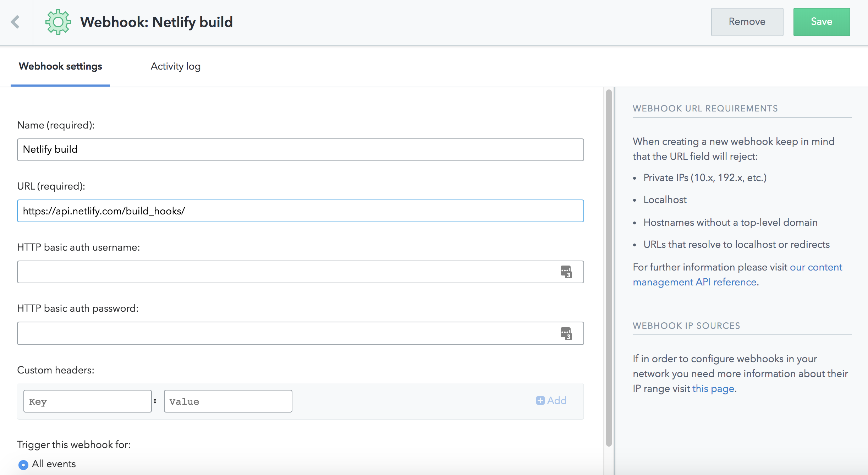Click the custom header Key field

click(x=87, y=401)
